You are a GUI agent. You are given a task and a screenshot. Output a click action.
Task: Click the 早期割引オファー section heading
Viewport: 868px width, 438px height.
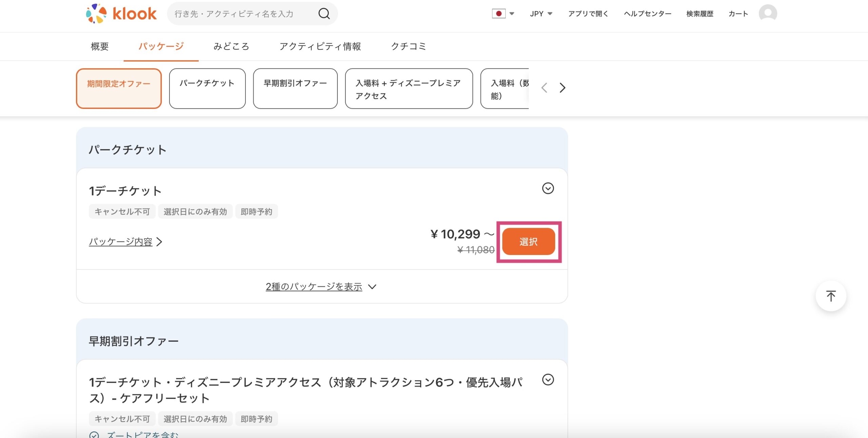(x=134, y=341)
